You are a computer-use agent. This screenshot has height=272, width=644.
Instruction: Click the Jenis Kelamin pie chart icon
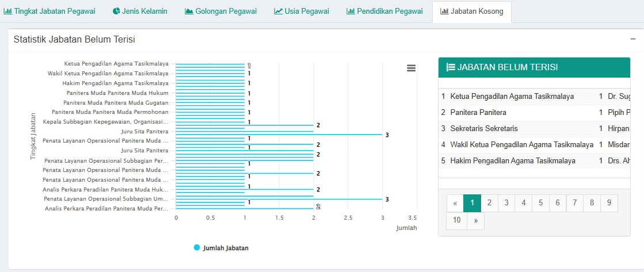(x=116, y=12)
